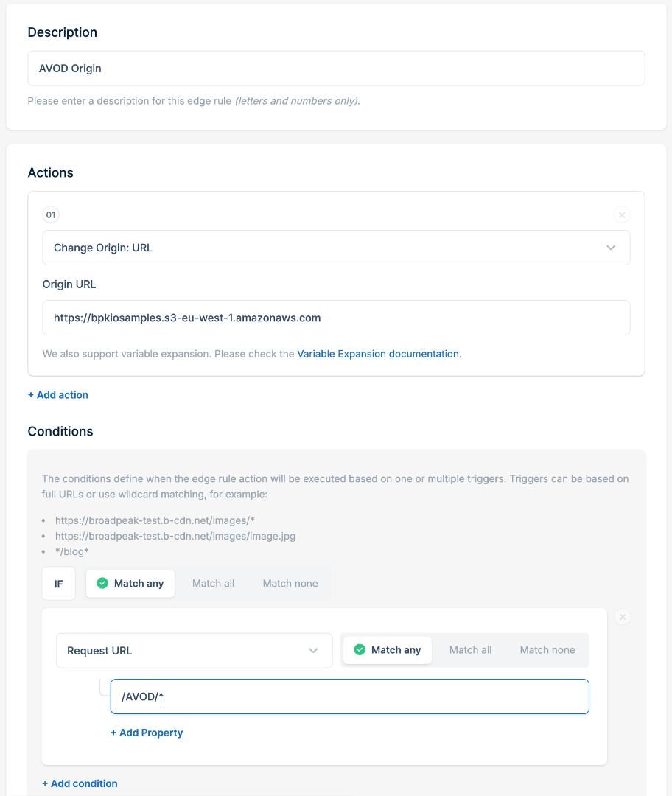Click the IF label box in Conditions
This screenshot has height=796, width=672.
(x=59, y=584)
